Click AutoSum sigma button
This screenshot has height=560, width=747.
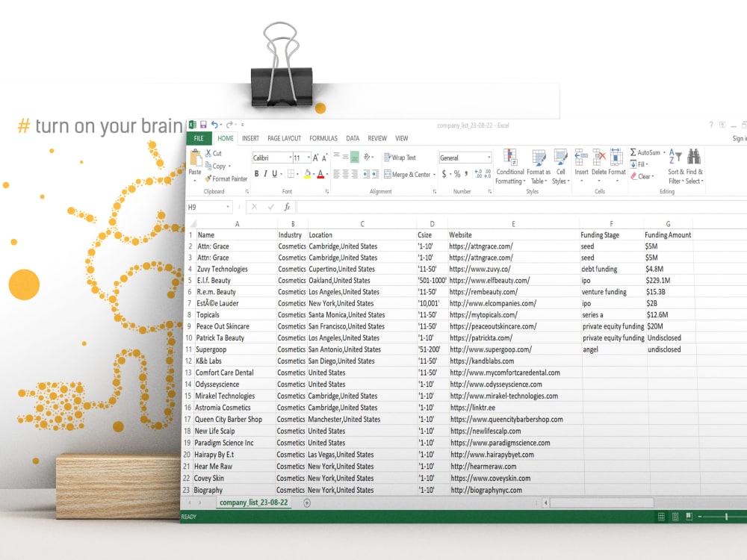[645, 152]
